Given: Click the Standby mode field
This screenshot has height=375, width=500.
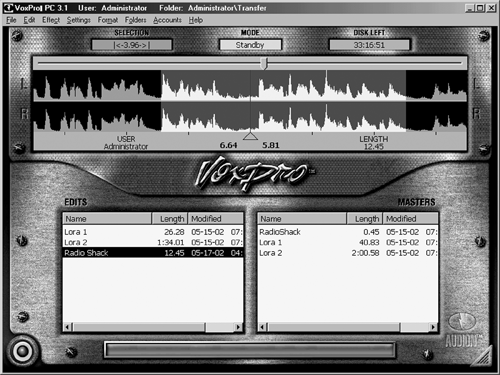Looking at the screenshot, I should point(250,45).
